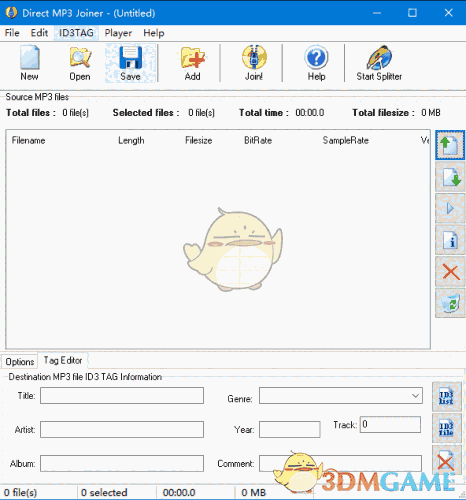Click the Artist input field
466x500 pixels.
122,429
